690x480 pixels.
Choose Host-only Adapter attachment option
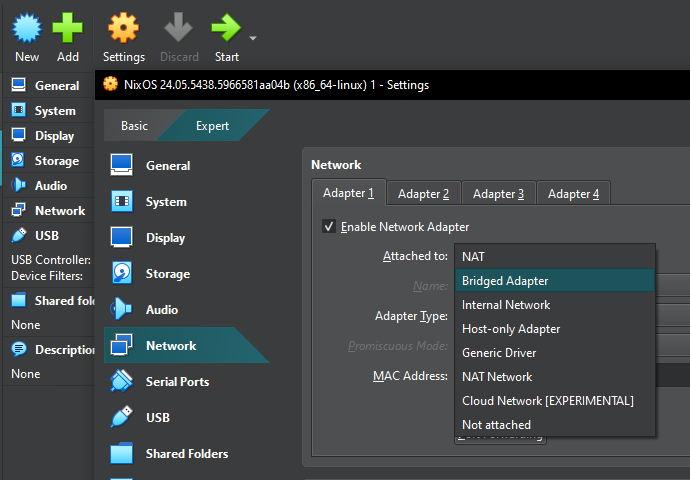click(555, 329)
